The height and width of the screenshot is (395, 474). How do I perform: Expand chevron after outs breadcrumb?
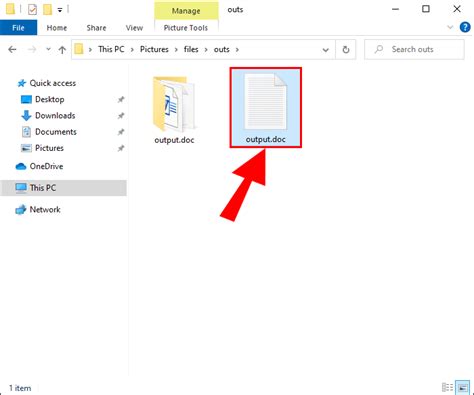tap(237, 50)
